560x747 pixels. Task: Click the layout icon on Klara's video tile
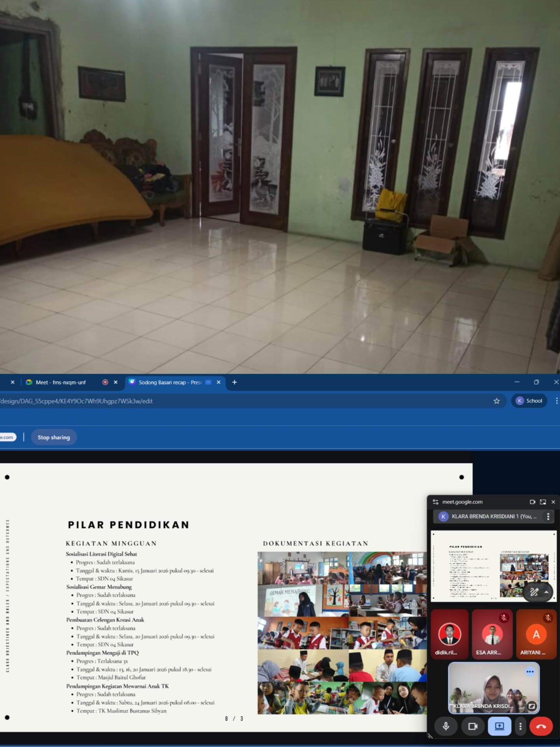[532, 706]
